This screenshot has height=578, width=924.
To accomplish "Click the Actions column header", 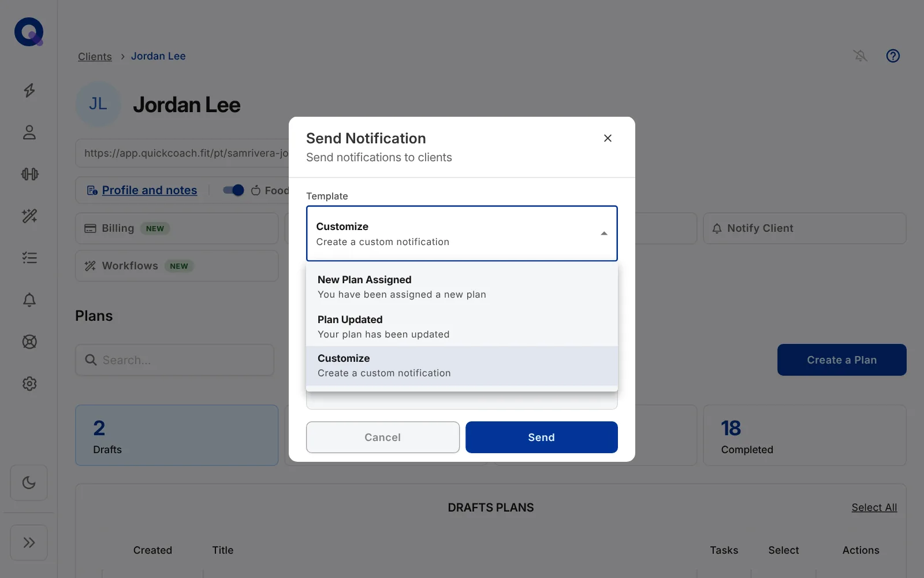I will pyautogui.click(x=861, y=550).
